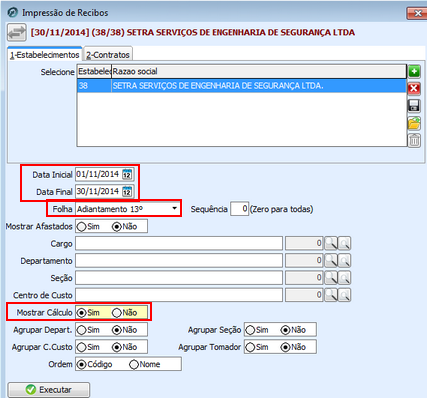The image size is (427, 398).
Task: Click the Seção text field
Action: click(x=179, y=278)
